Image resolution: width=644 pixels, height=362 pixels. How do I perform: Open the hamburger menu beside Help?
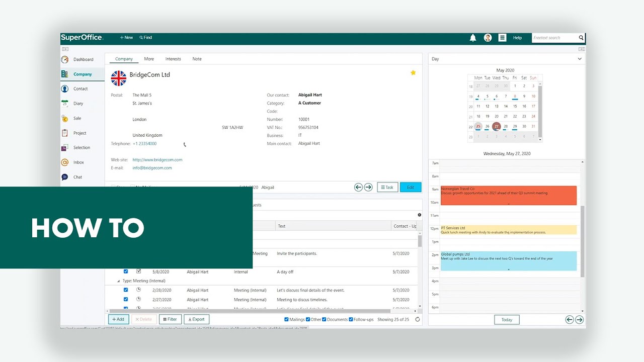click(x=502, y=38)
